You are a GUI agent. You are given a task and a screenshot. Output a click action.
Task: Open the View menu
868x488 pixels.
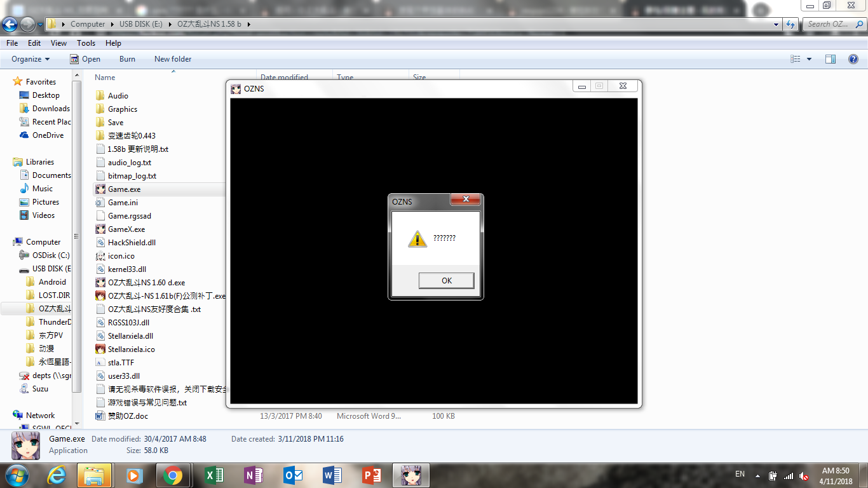(x=58, y=43)
